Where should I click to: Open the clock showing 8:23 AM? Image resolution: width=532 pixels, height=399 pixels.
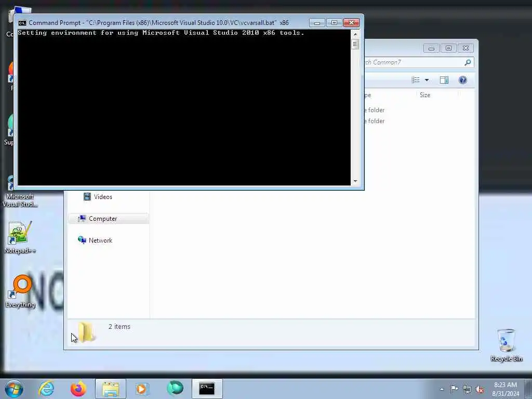coord(506,389)
